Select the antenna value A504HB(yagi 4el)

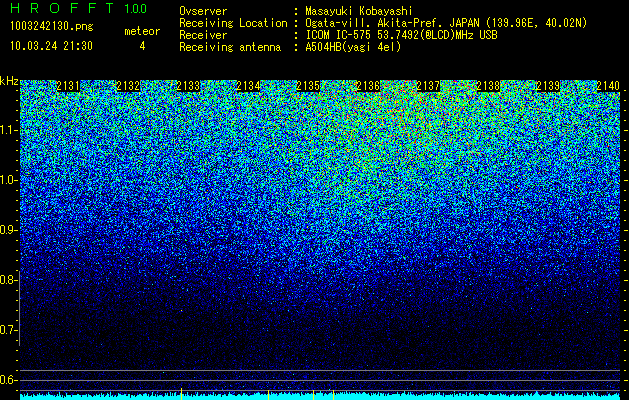coord(353,47)
